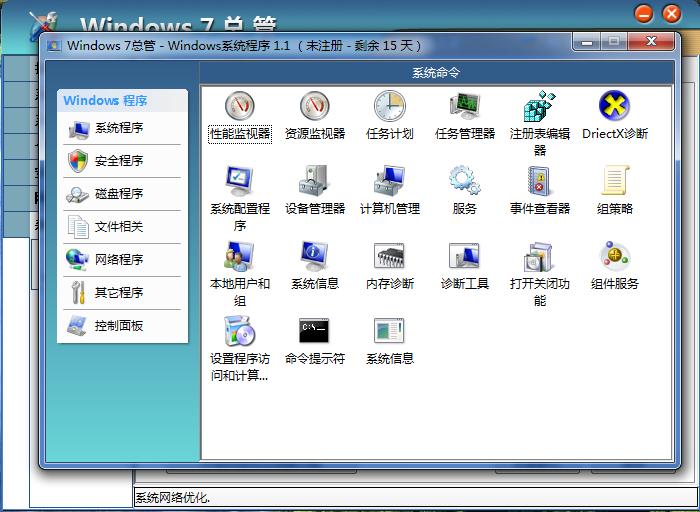Open 诊断工具 diagnostic tool
Screen dimensions: 700x512
465,266
